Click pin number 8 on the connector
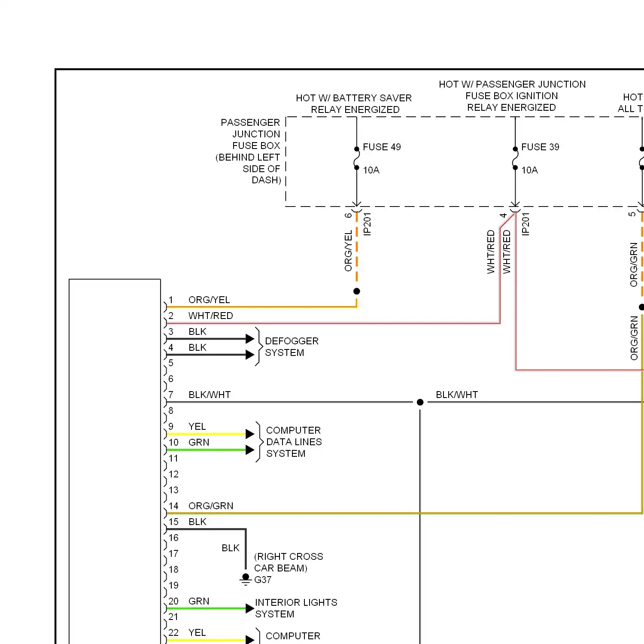Image resolution: width=644 pixels, height=644 pixels. (x=171, y=411)
